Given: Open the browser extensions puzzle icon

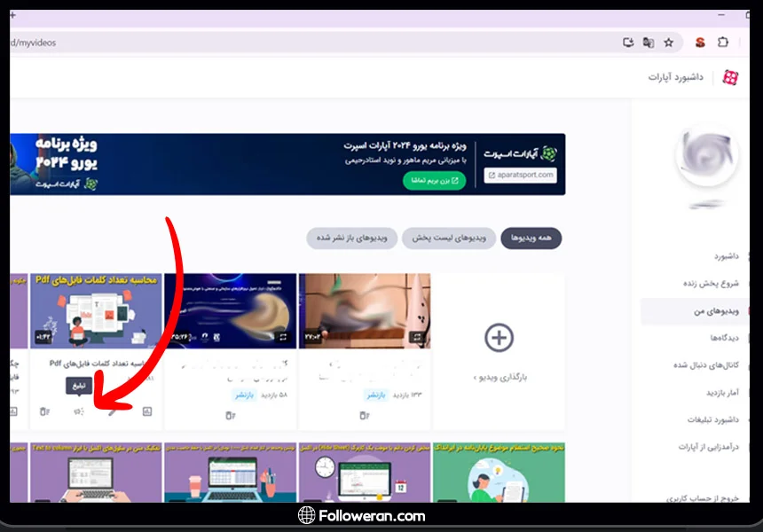Looking at the screenshot, I should [x=723, y=43].
